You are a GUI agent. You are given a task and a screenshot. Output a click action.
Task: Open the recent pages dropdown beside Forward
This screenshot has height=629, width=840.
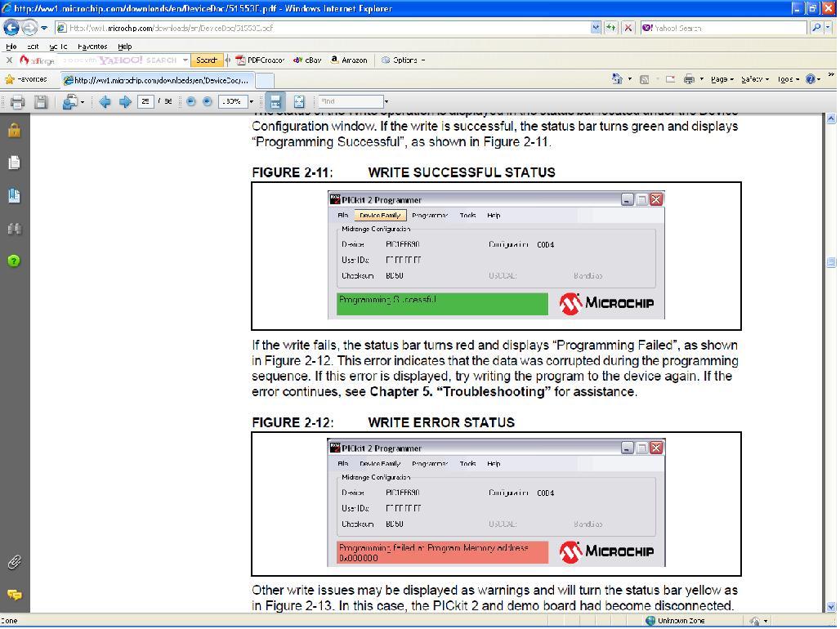tap(44, 28)
